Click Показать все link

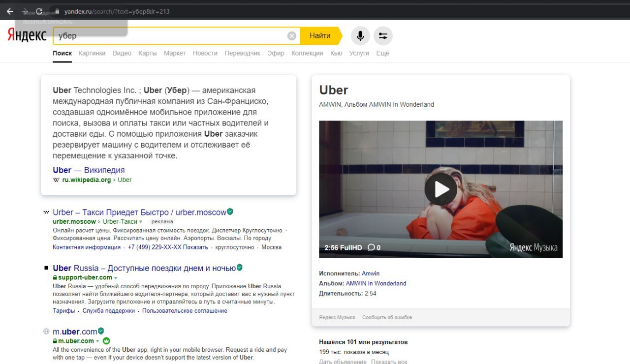(389, 362)
